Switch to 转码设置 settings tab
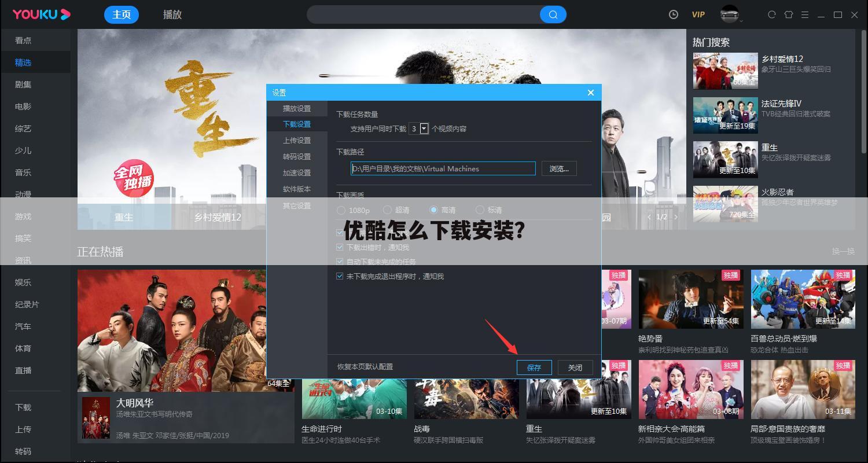This screenshot has width=868, height=463. point(297,156)
